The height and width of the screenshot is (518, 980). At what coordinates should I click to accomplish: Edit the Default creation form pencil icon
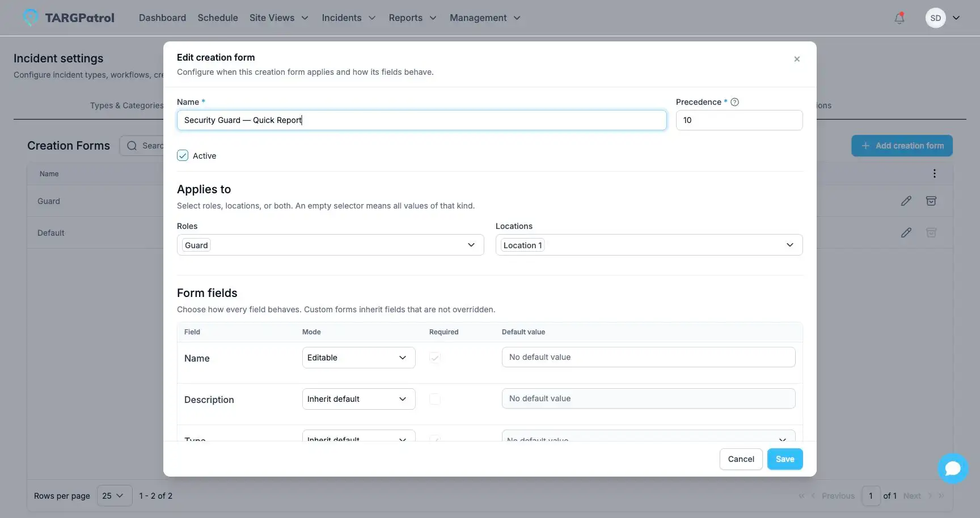[x=906, y=233]
